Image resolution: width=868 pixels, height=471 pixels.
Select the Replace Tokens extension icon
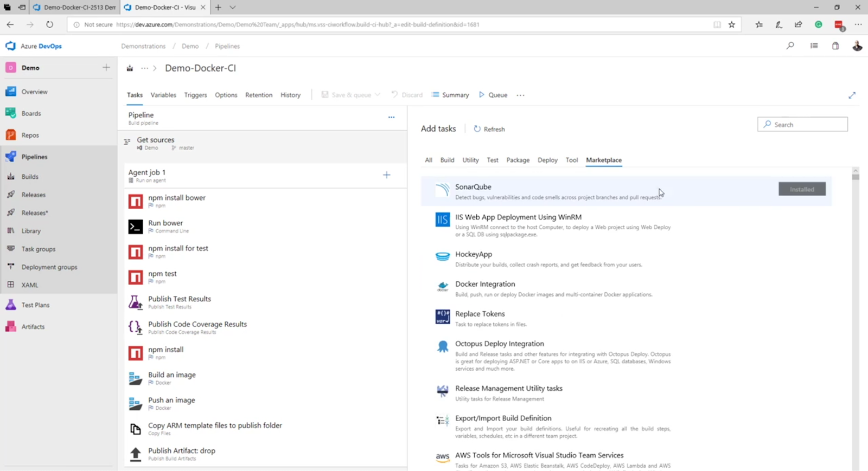pyautogui.click(x=443, y=316)
